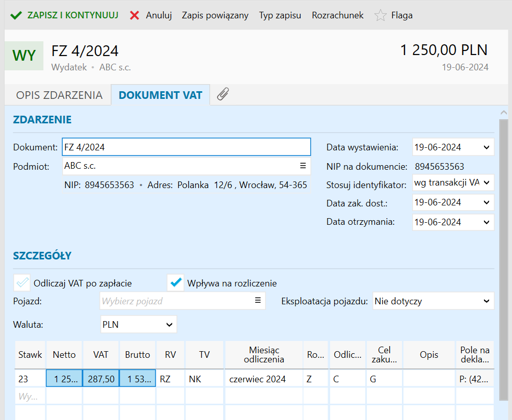512x420 pixels.
Task: Click the Zapis powiązany button
Action: (215, 15)
